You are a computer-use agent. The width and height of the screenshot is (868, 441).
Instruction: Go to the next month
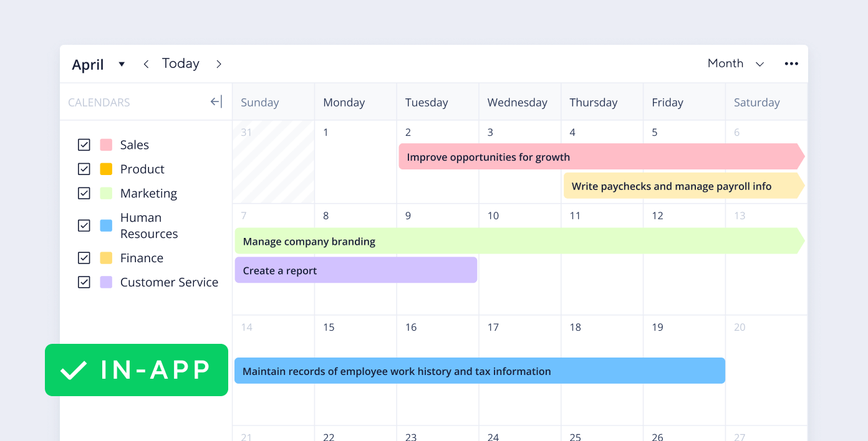[219, 64]
